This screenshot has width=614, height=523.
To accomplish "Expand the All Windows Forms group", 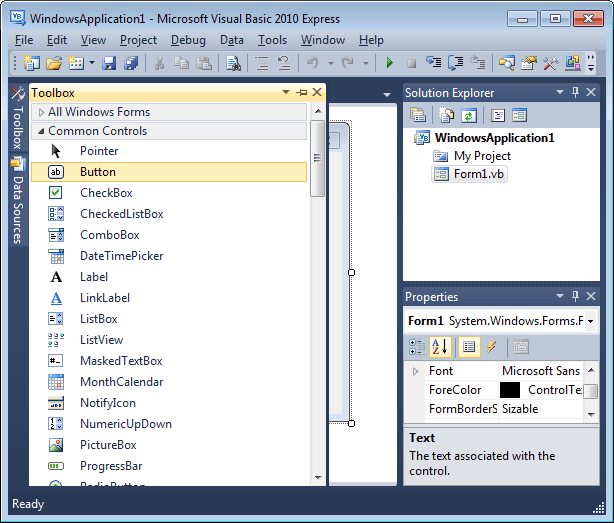I will tap(41, 112).
